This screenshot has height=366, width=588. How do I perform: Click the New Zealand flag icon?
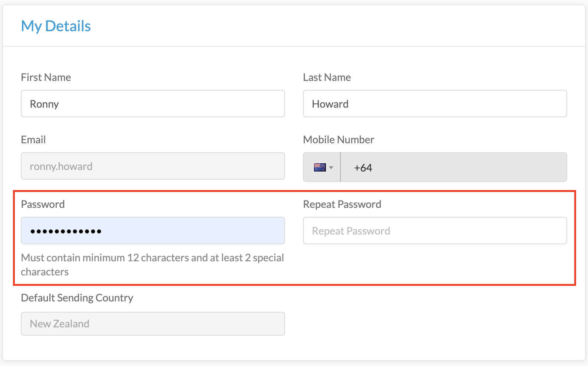coord(320,167)
